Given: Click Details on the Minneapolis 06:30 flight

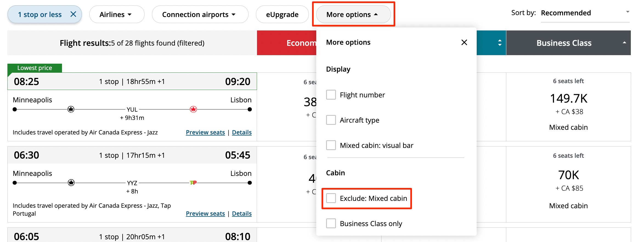Looking at the screenshot, I should point(242,213).
